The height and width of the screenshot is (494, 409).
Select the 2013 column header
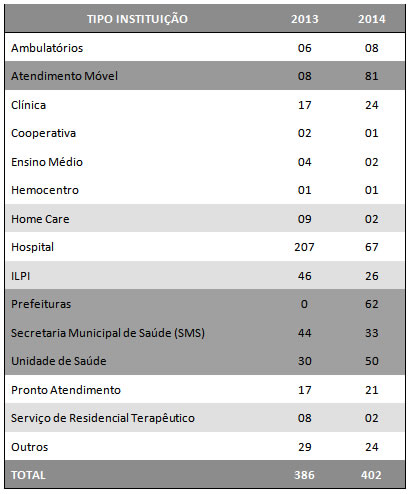click(305, 19)
